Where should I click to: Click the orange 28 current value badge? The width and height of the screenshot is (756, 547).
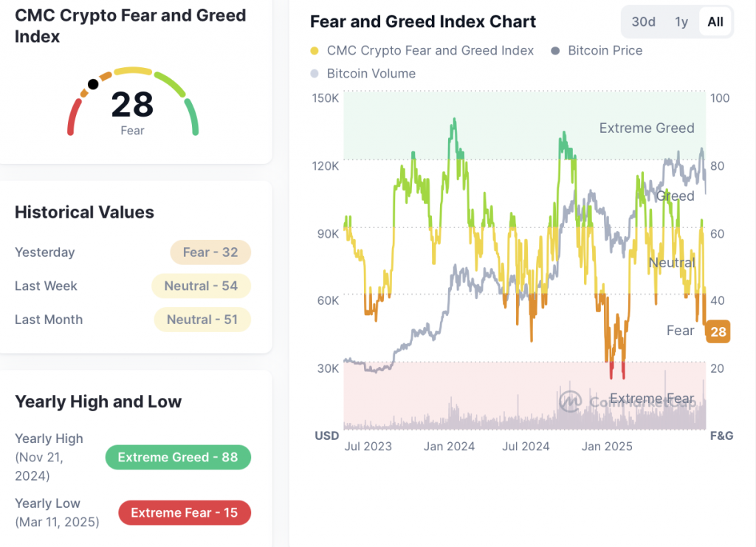click(718, 331)
